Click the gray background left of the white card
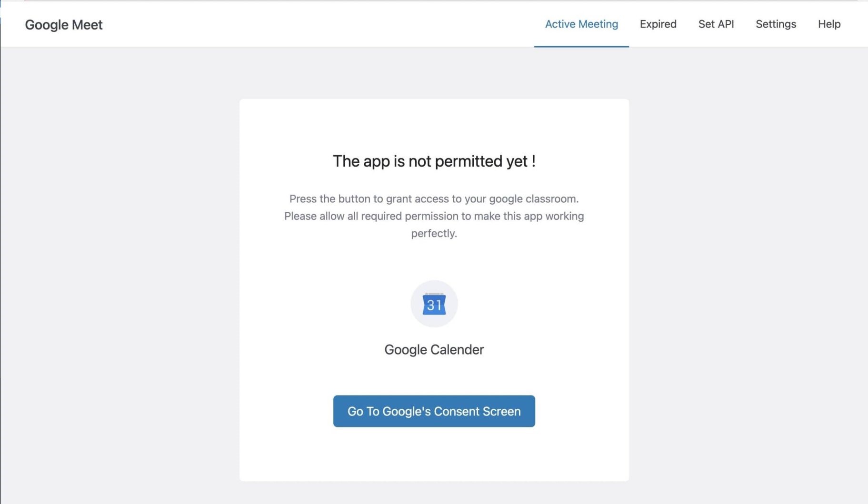 click(119, 286)
